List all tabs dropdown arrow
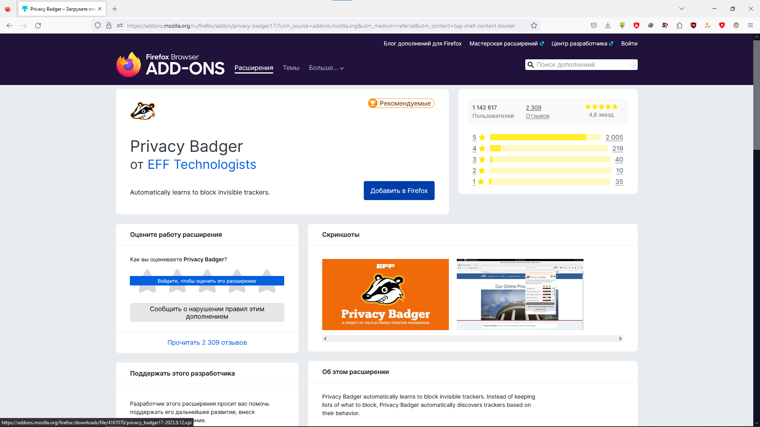The width and height of the screenshot is (760, 427). click(681, 9)
